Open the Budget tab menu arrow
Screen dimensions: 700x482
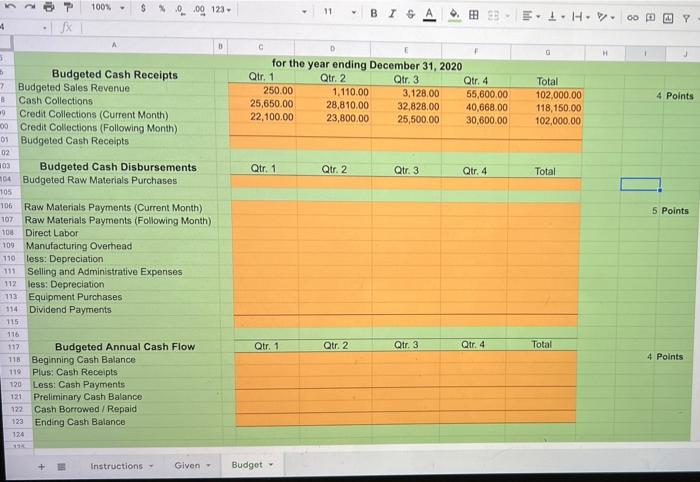click(x=271, y=465)
